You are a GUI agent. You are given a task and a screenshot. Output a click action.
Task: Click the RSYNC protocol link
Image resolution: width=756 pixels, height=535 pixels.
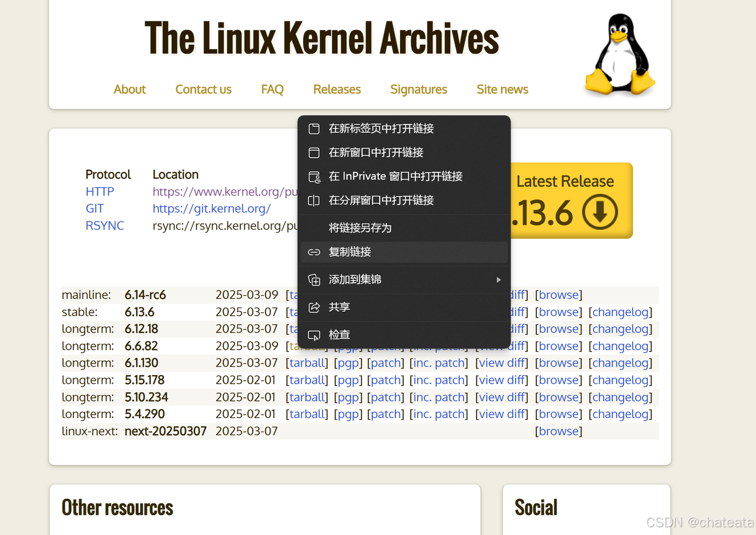105,226
